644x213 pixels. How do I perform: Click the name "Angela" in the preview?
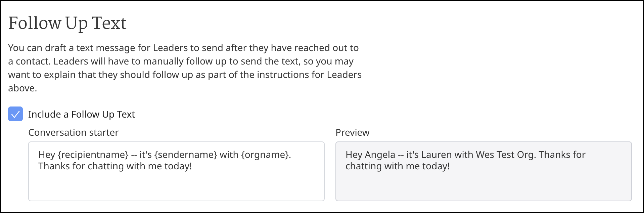pos(380,155)
